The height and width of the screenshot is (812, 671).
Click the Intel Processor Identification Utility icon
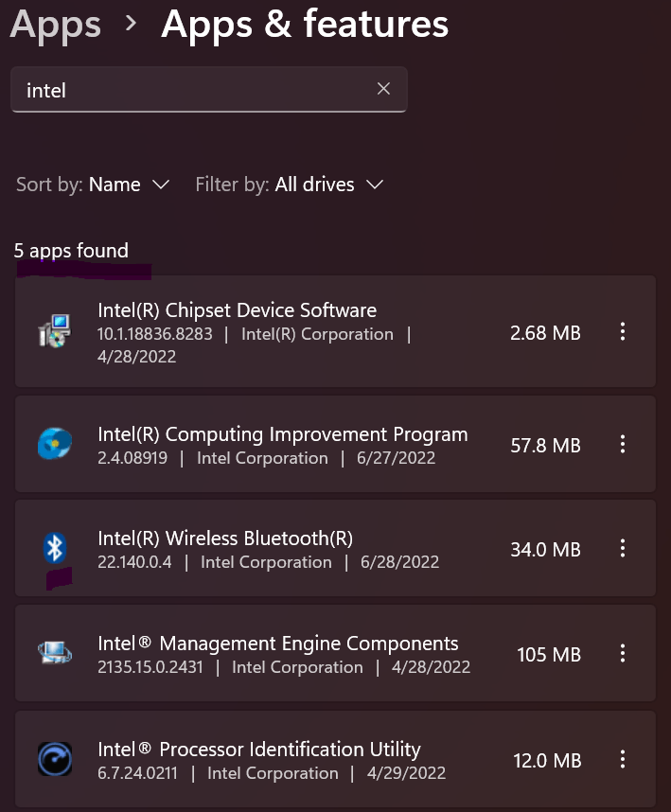(55, 759)
